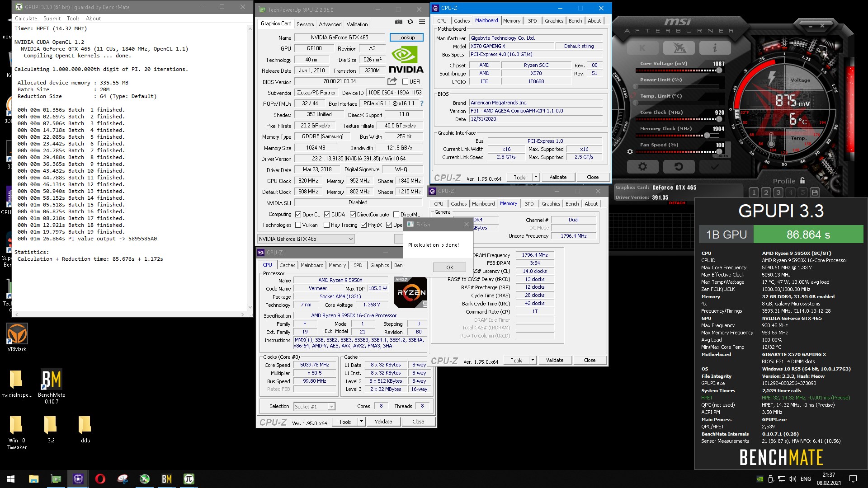
Task: Toggle the OpenCL checkbox
Action: click(x=298, y=215)
